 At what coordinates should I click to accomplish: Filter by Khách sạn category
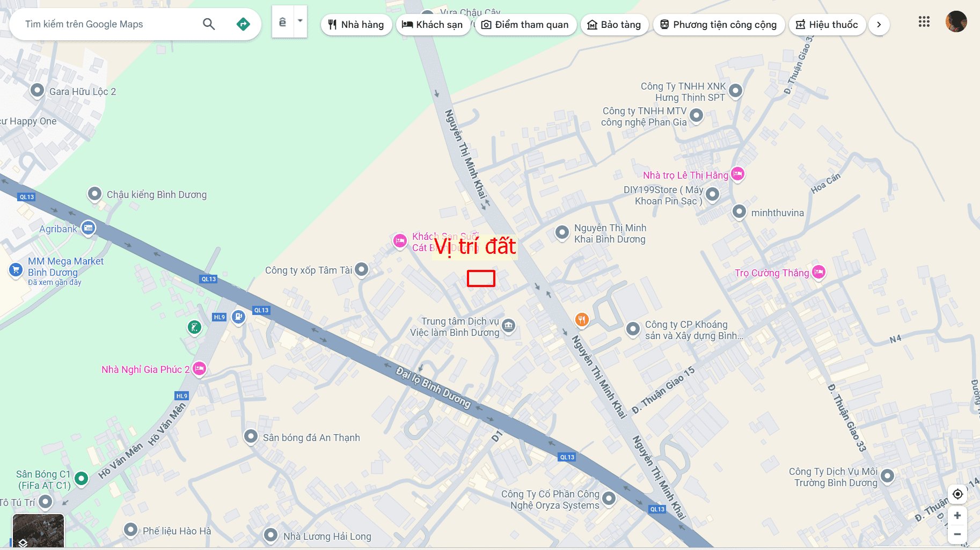click(433, 25)
